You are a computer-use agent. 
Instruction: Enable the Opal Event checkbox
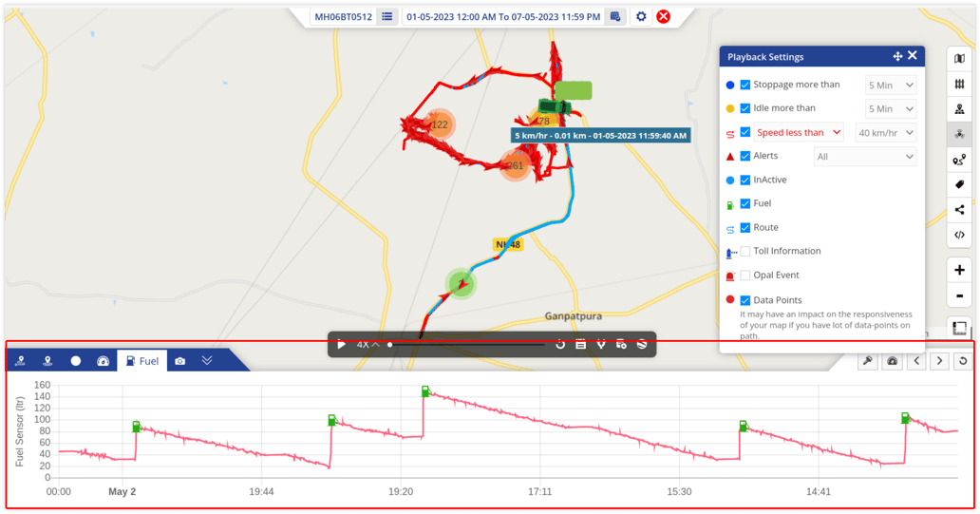click(745, 276)
